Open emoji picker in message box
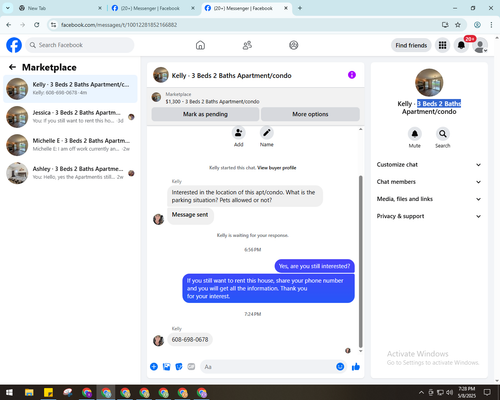500x400 pixels. click(x=340, y=367)
